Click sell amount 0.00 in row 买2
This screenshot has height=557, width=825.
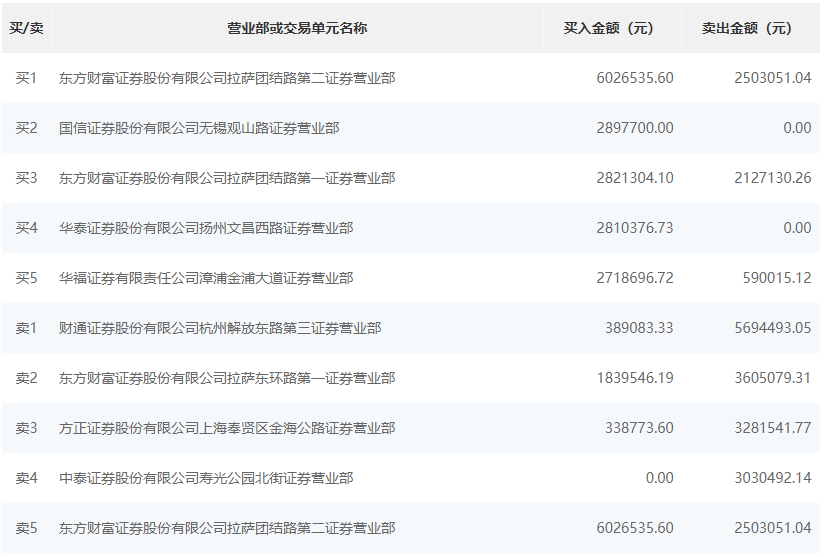click(797, 128)
